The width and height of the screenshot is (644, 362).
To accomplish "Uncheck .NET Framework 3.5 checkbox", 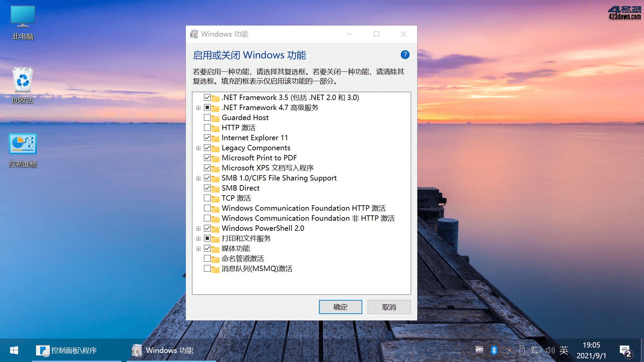I will point(208,97).
